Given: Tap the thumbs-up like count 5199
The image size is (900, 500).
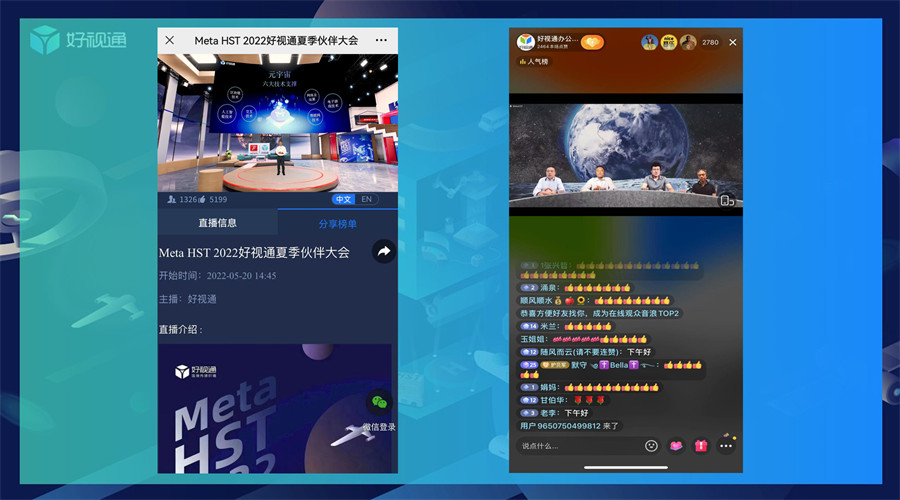Looking at the screenshot, I should pos(213,199).
